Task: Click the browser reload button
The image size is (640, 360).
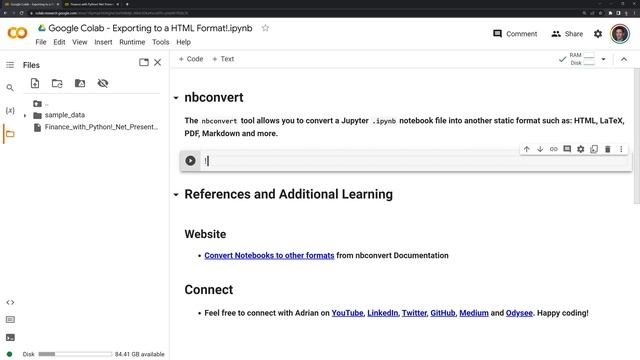Action: click(22, 13)
